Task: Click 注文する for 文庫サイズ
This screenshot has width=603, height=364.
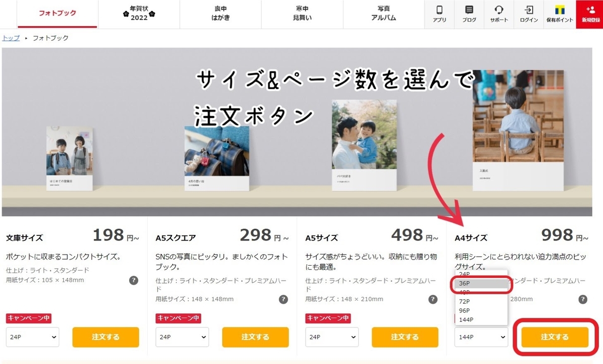Action: pyautogui.click(x=106, y=337)
